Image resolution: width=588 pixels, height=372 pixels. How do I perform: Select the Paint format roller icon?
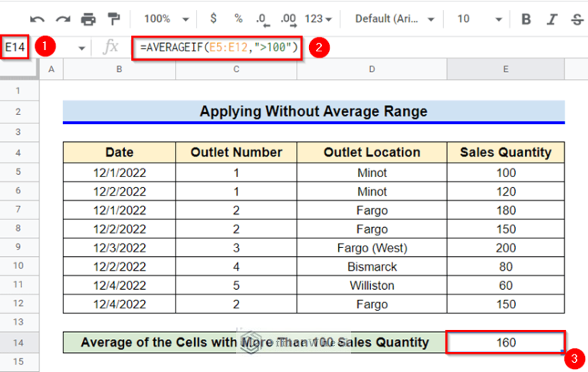pos(113,18)
